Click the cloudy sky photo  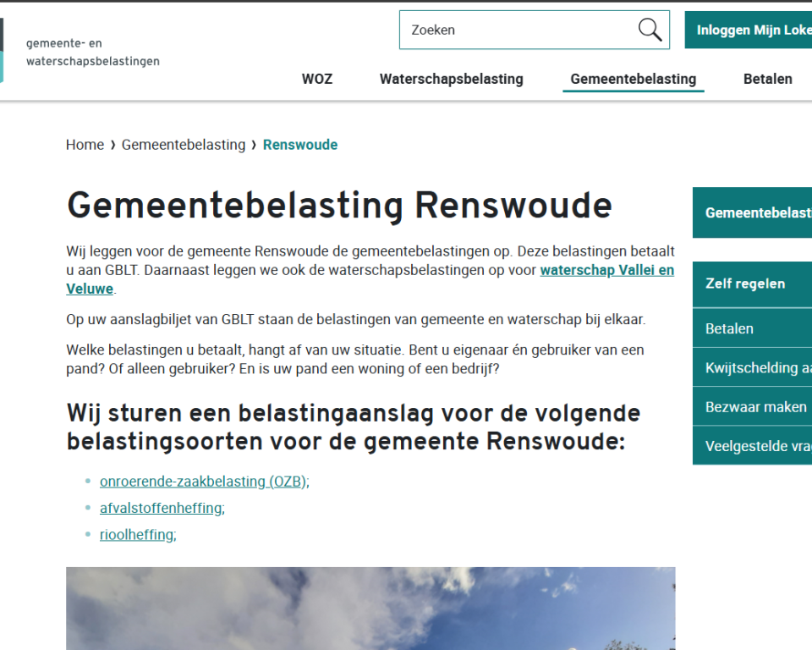tap(370, 609)
